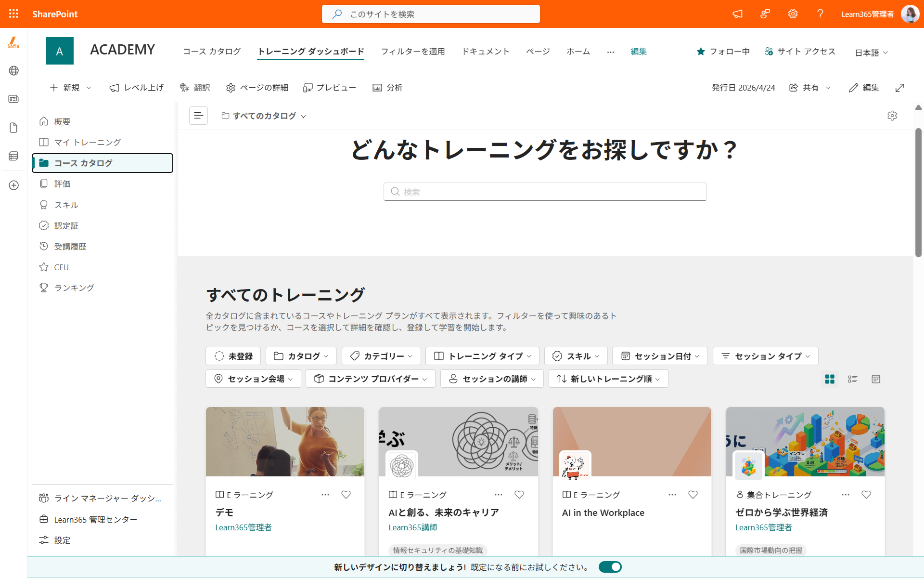Screen dimensions: 924x578
Task: Click the 検索 training search field
Action: [x=545, y=192]
